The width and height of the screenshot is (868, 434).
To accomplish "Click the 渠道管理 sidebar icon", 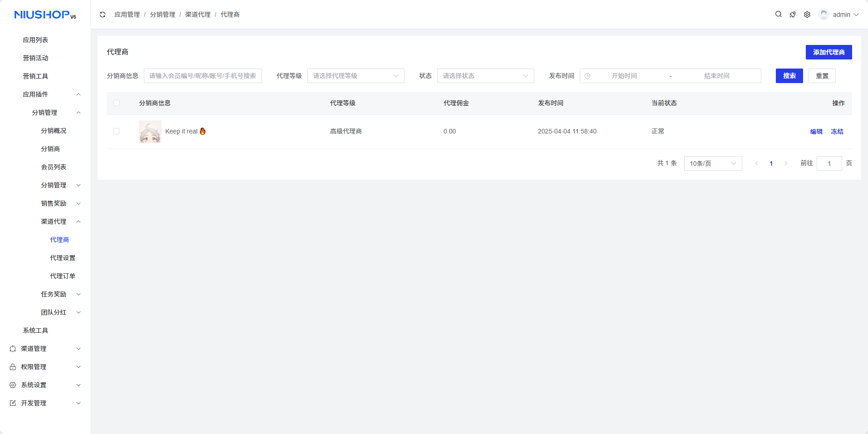I will pyautogui.click(x=13, y=349).
